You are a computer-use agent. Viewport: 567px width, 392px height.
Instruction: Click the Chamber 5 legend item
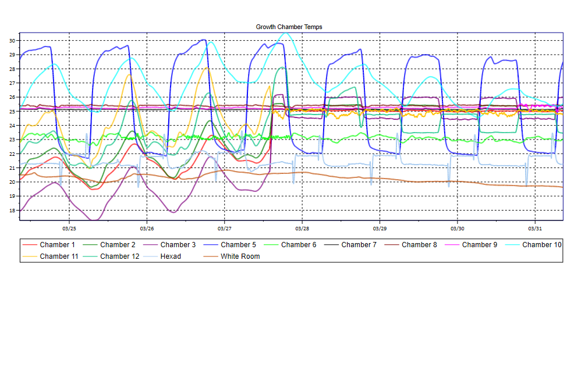point(238,245)
